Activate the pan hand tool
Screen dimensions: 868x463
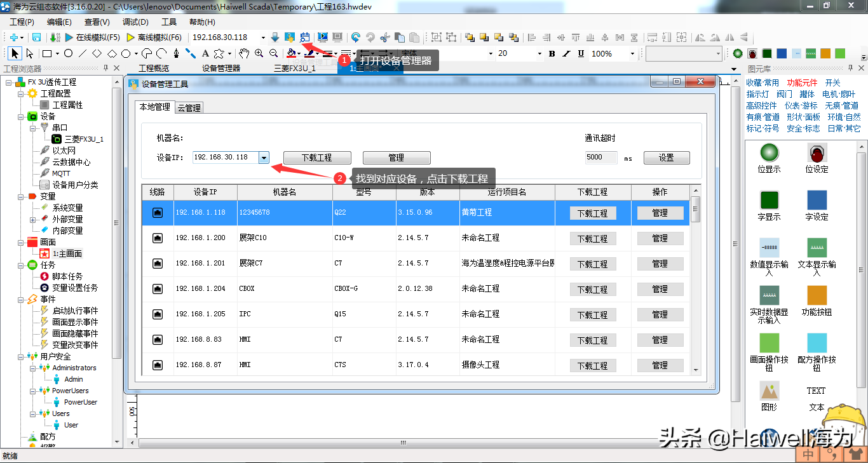click(x=243, y=54)
